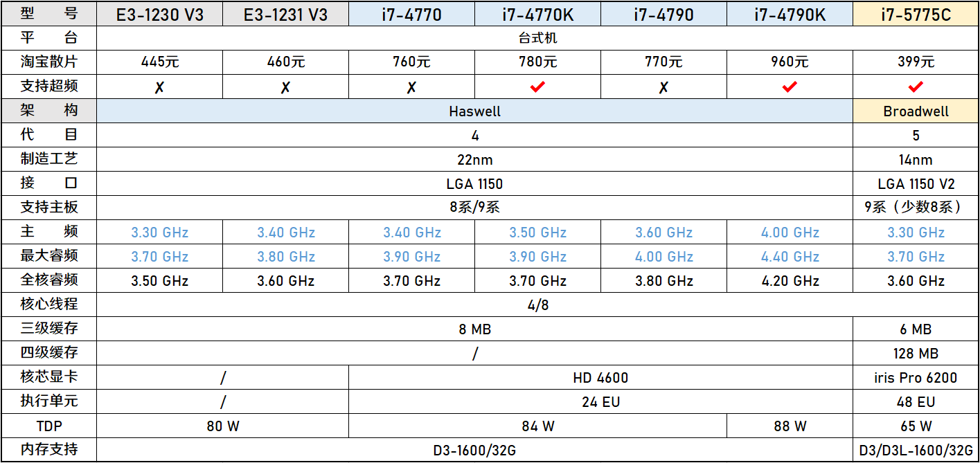The height and width of the screenshot is (463, 980).
Task: Click the 24 EU execution units cell
Action: click(x=601, y=402)
